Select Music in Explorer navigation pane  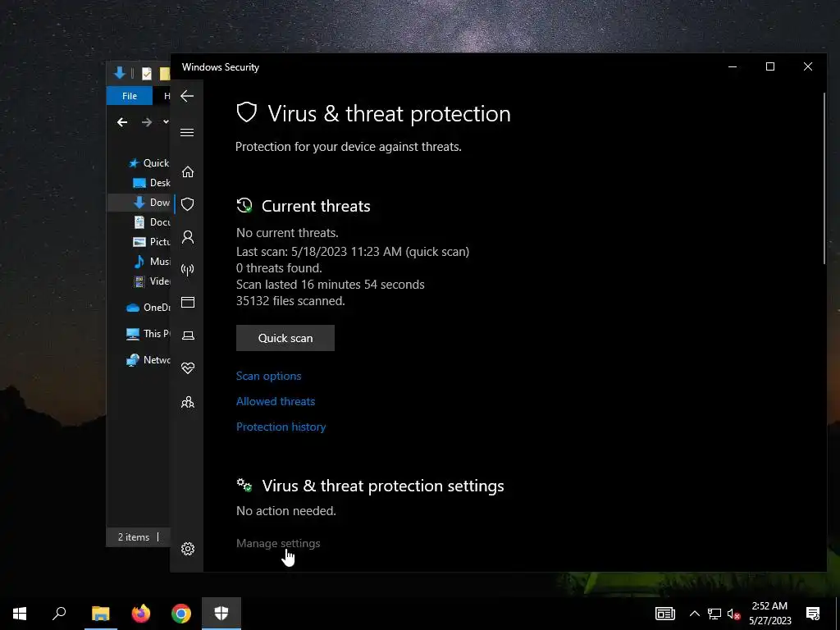[151, 262]
